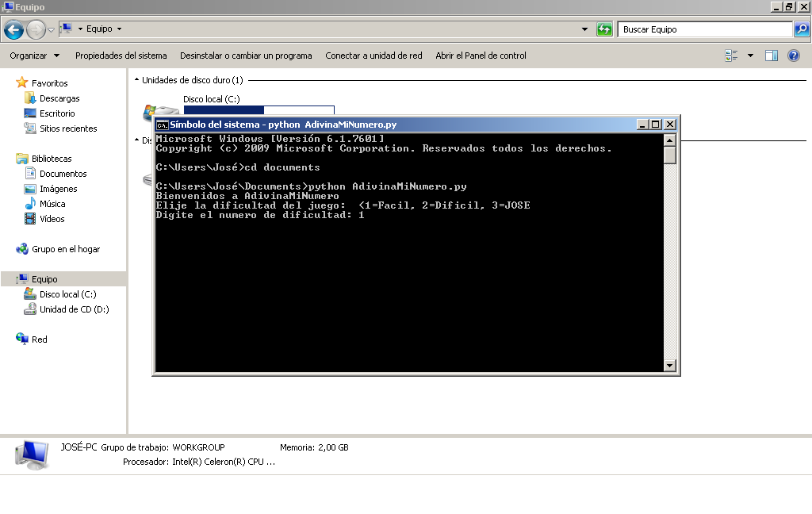Open the Vídeos library

coord(52,219)
